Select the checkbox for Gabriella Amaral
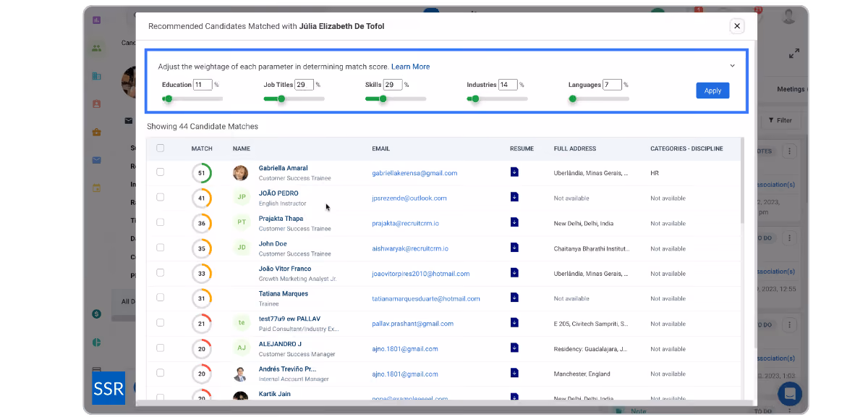 pos(161,172)
